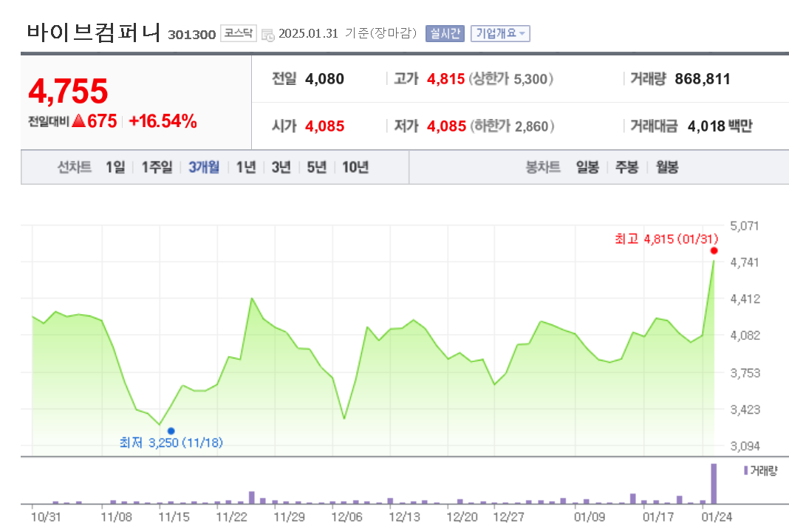Open the 기업개요 dropdown
Viewport: 789px width, 532px height.
coord(500,34)
